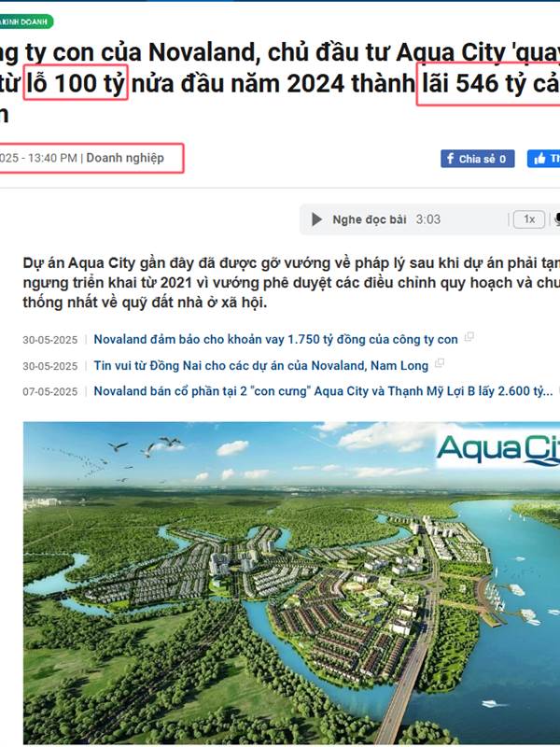Click the microphone voice icon in audio player

coord(556,219)
